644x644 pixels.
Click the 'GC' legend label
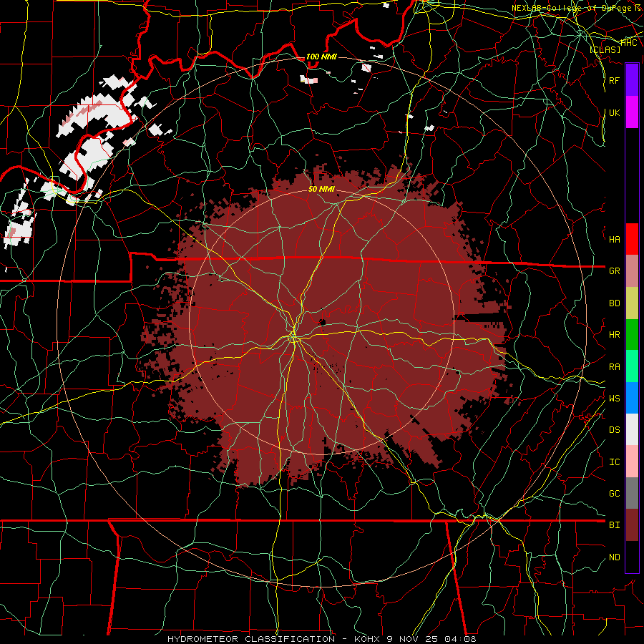coord(614,493)
